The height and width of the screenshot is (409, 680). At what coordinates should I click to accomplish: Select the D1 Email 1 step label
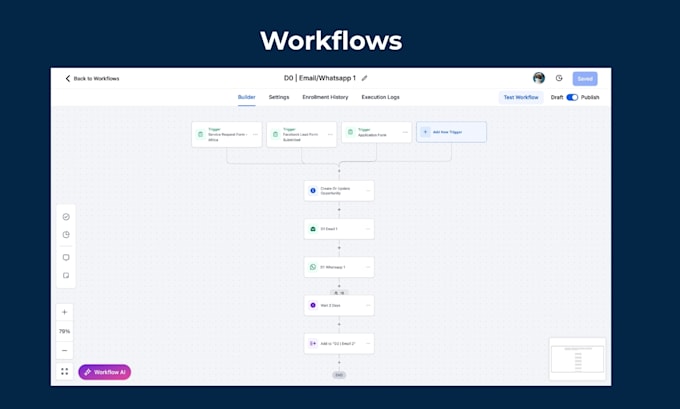329,229
